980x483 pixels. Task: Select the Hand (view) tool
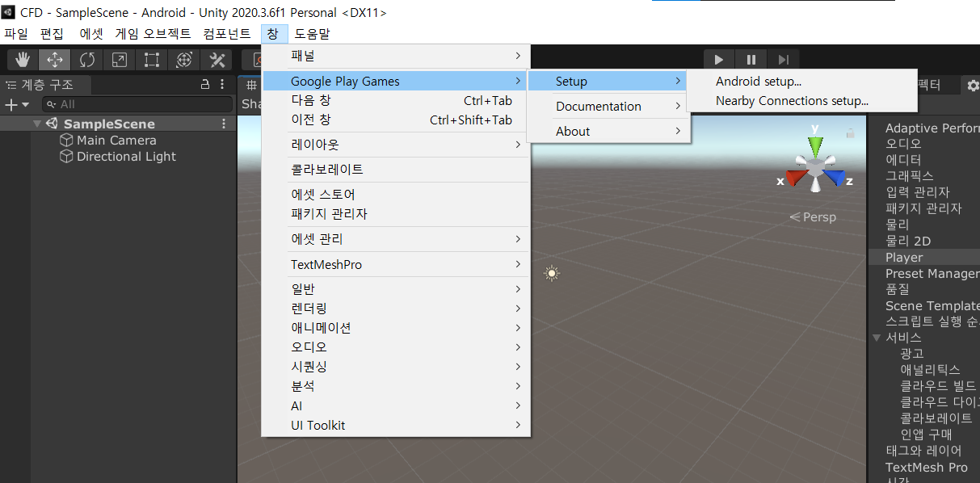click(23, 60)
